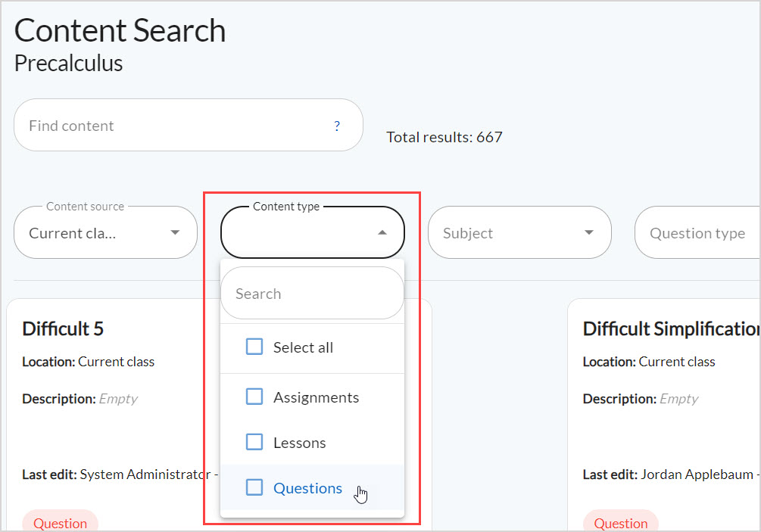Toggle the Questions checkbox
This screenshot has width=761, height=532.
point(254,487)
